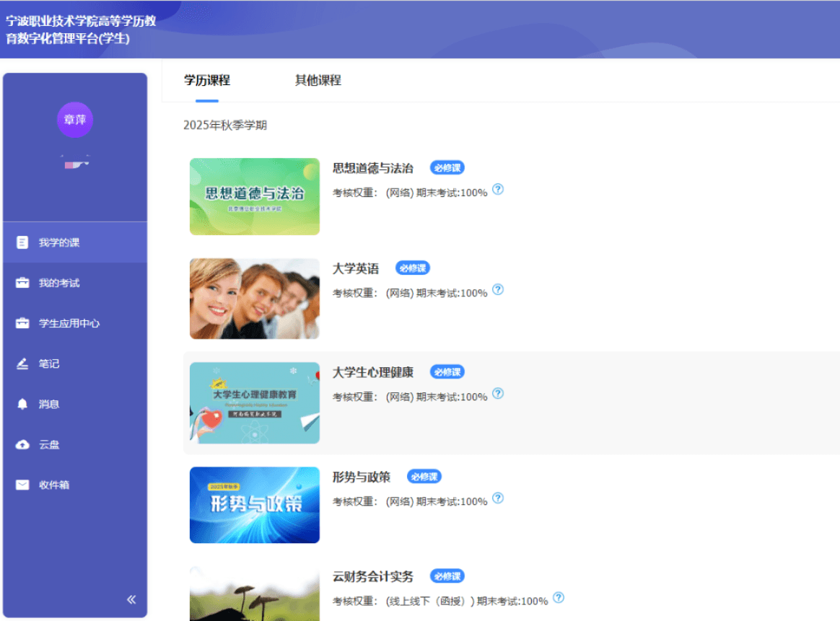Image resolution: width=840 pixels, height=621 pixels.
Task: Click the 章萍 user avatar circle
Action: point(75,120)
